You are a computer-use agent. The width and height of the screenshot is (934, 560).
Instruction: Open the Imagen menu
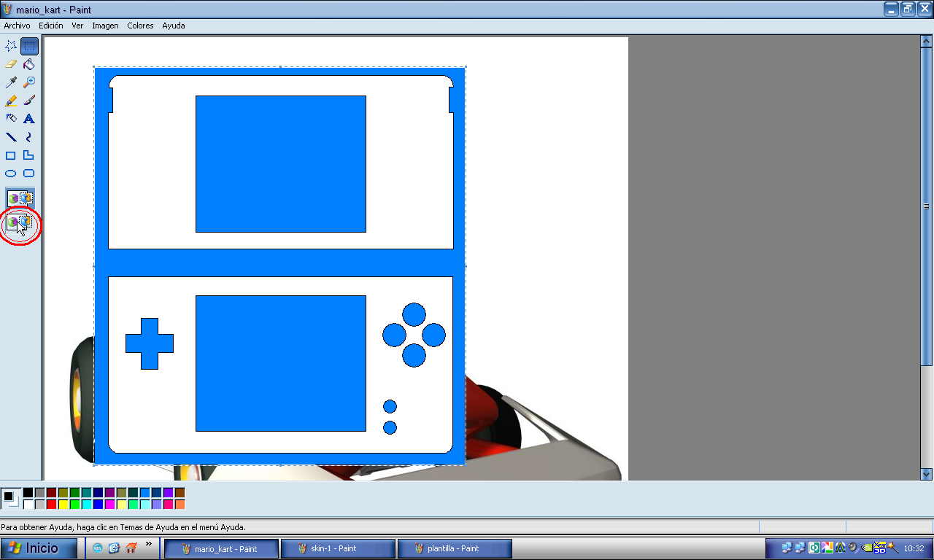pyautogui.click(x=105, y=26)
